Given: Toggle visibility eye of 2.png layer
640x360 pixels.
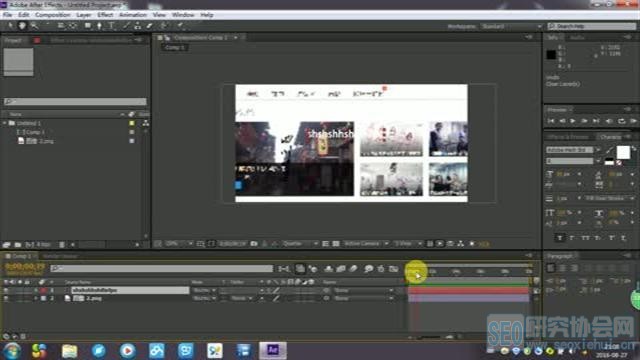Looking at the screenshot, I should coord(6,298).
